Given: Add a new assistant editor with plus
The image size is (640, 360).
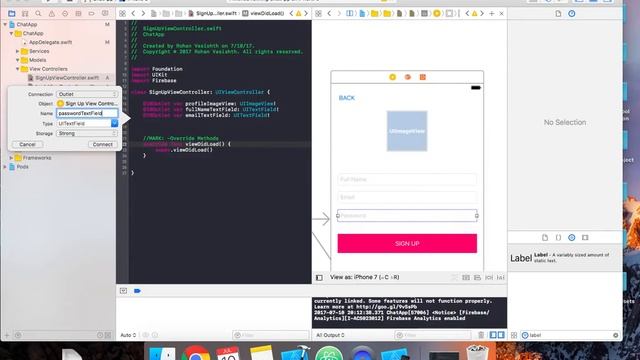Looking at the screenshot, I should click(x=492, y=13).
